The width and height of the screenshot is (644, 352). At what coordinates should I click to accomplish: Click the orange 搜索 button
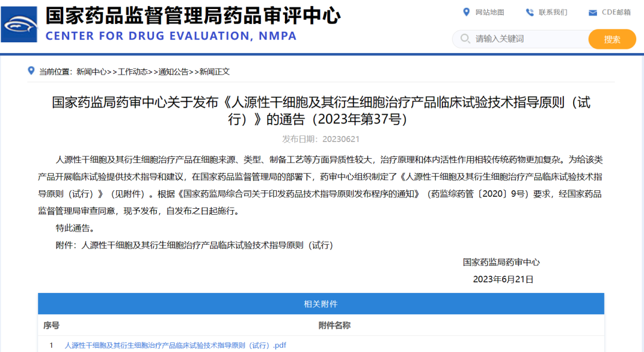point(612,39)
